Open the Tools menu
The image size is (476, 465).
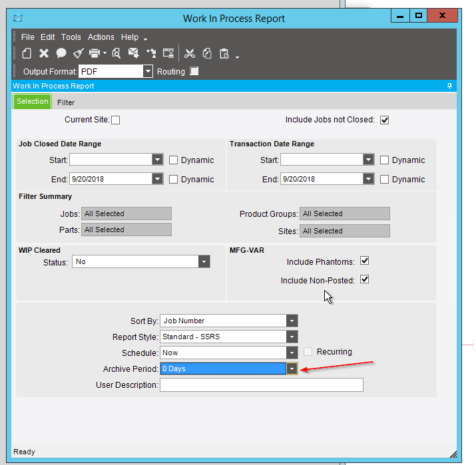71,37
